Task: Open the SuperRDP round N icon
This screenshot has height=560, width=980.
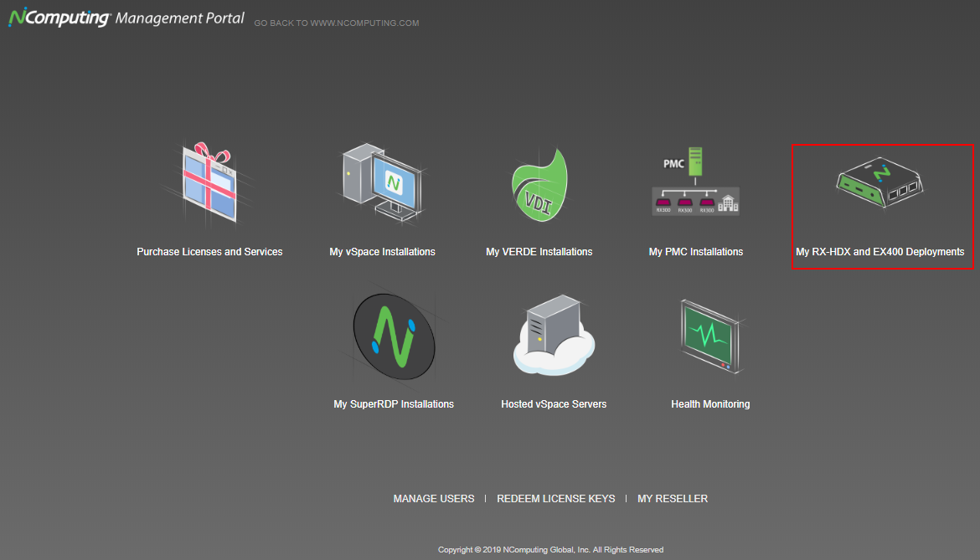Action: (394, 337)
